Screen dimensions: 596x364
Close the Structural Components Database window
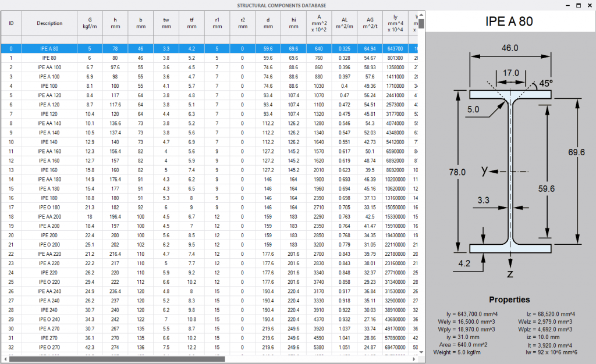tap(590, 5)
